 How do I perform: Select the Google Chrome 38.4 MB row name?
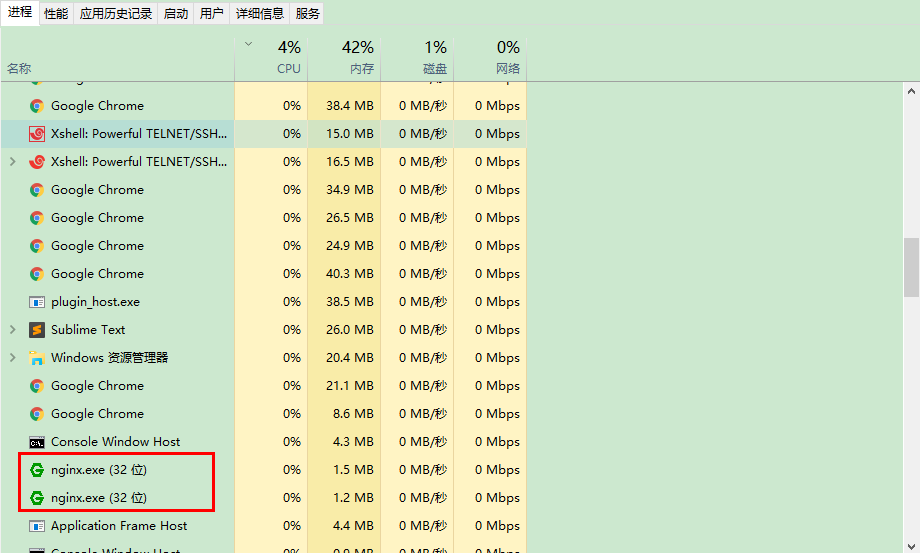tap(97, 106)
